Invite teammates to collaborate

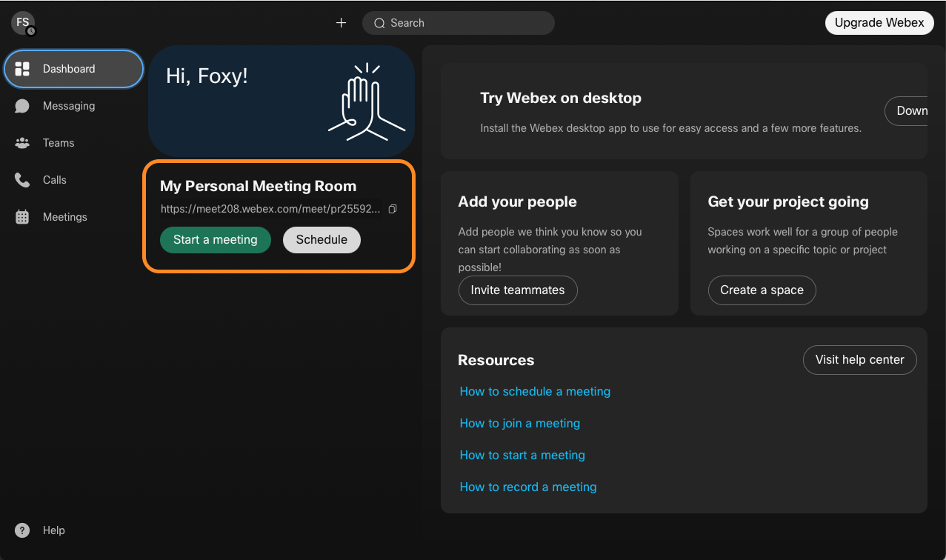pos(517,290)
